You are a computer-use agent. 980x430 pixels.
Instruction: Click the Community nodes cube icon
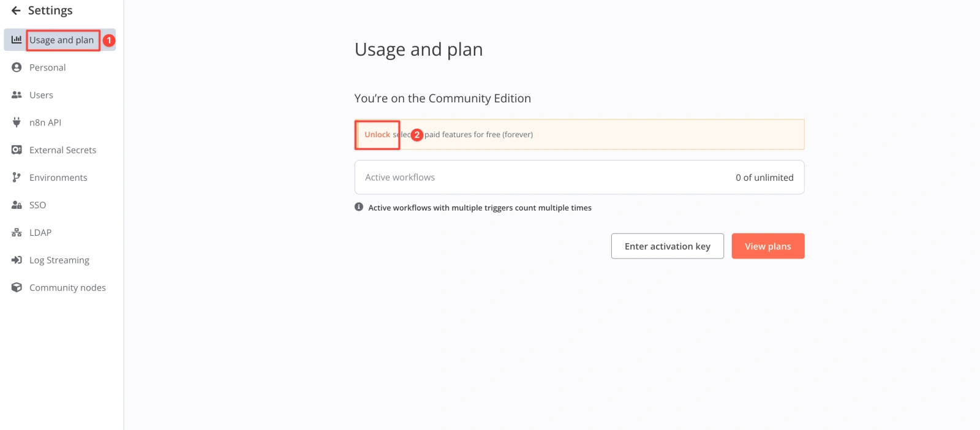[x=17, y=288]
